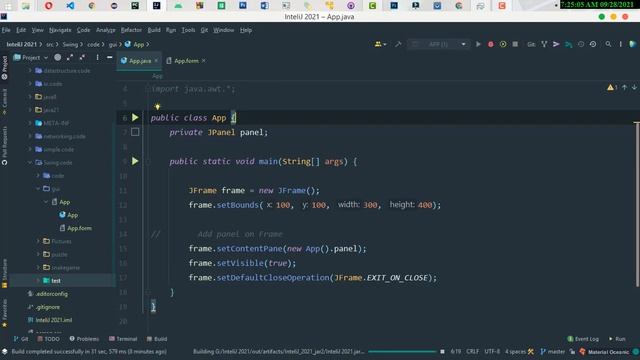
Task: Click the red Debug bug icon
Action: click(x=491, y=44)
